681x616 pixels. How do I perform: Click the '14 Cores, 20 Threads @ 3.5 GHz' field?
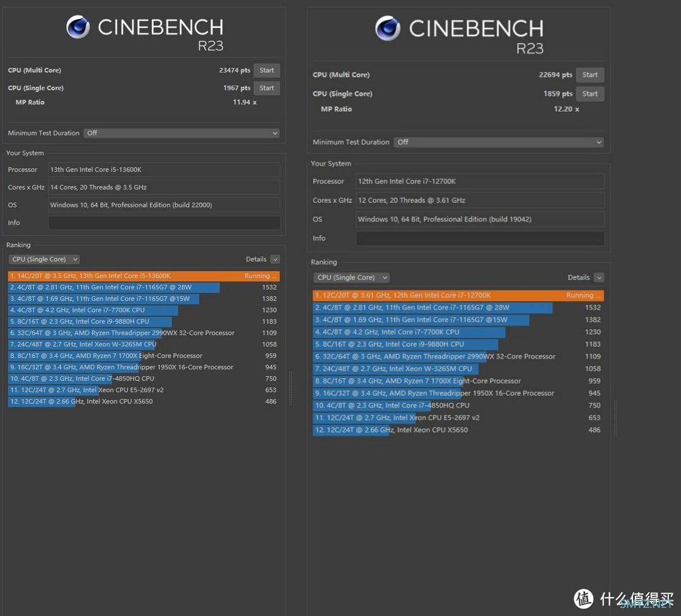[164, 187]
